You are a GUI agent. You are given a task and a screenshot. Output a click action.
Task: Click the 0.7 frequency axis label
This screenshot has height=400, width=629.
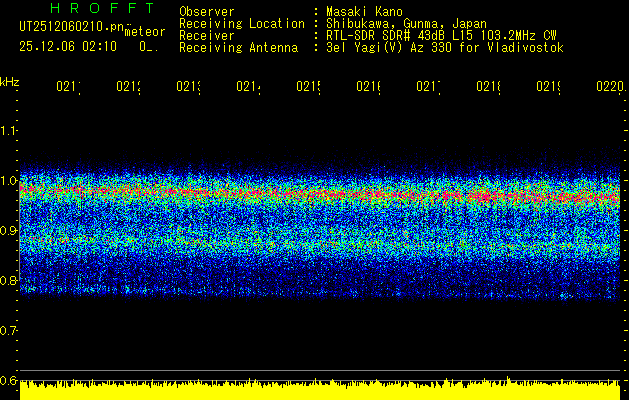tap(8, 330)
